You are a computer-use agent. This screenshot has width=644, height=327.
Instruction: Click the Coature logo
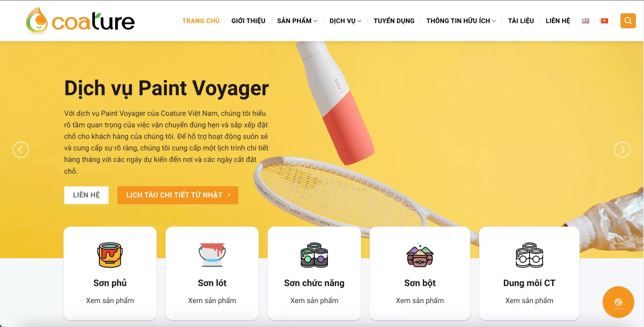[x=80, y=21]
